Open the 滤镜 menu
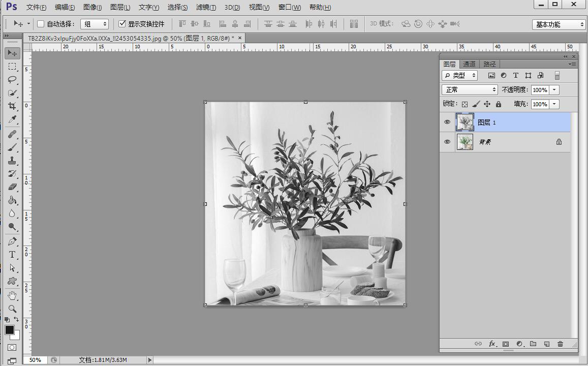Viewport: 588px width, 366px height. click(206, 7)
